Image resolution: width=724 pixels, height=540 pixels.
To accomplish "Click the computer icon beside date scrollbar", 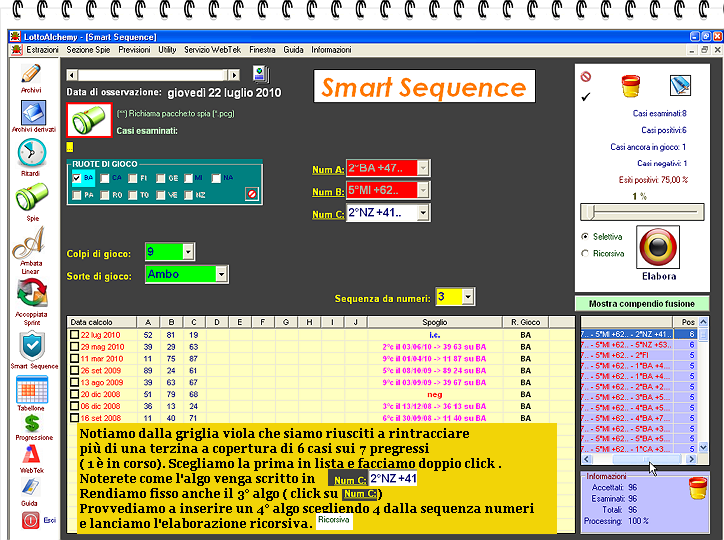I will [x=260, y=74].
